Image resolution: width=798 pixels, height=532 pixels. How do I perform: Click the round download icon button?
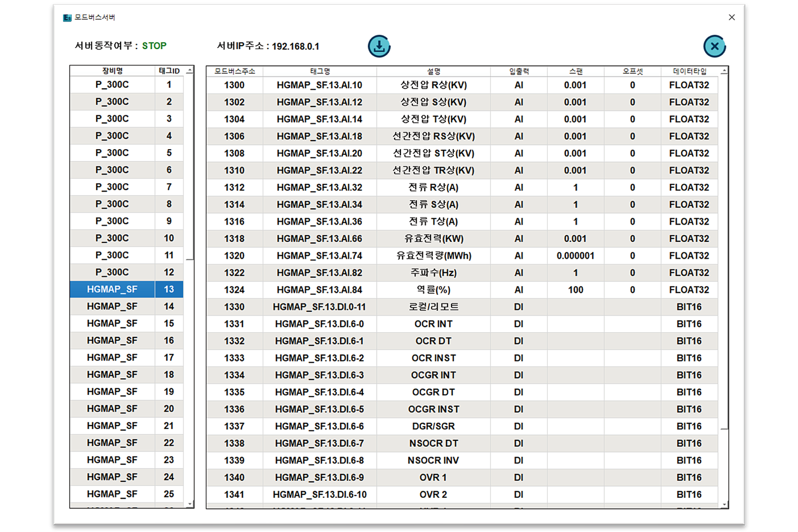point(379,46)
